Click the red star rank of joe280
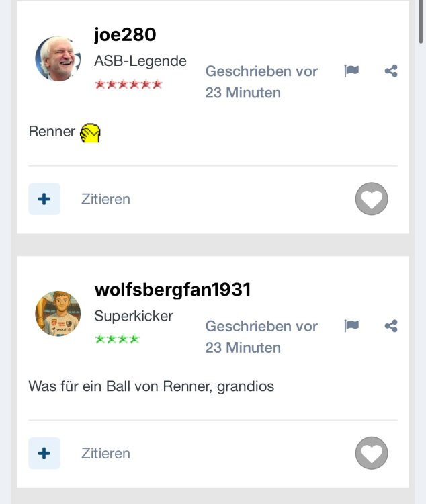Viewport: 426px width, 504px height. coord(128,85)
